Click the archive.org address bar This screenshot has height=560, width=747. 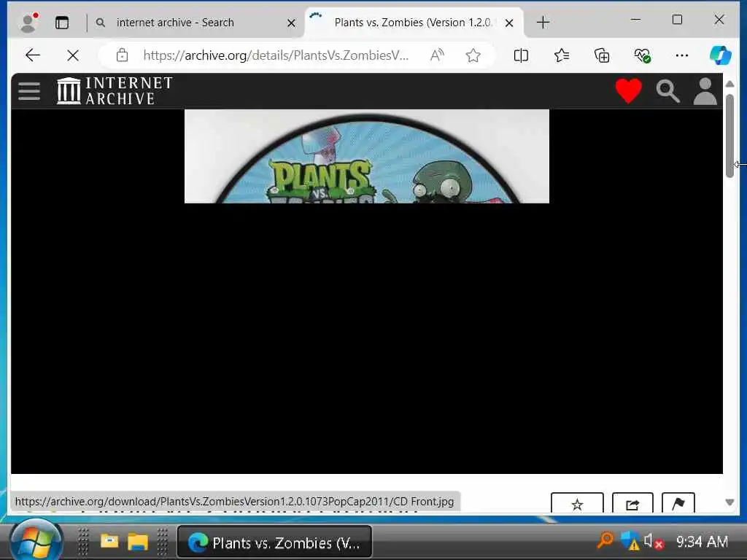[x=276, y=55]
